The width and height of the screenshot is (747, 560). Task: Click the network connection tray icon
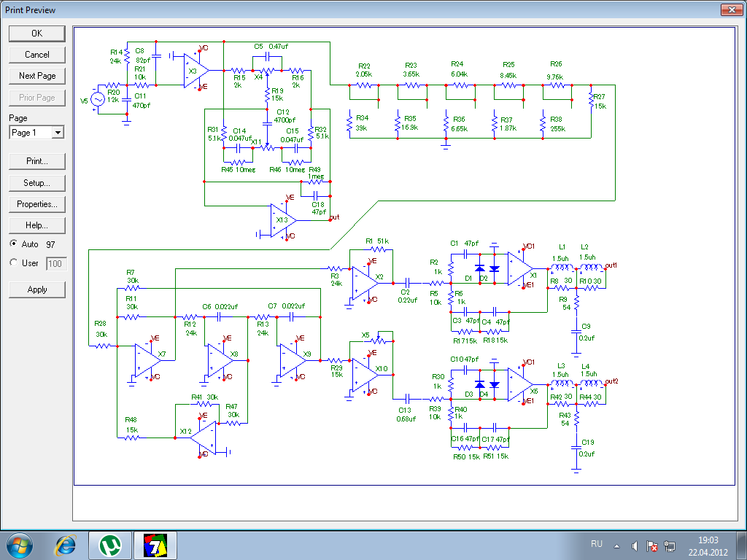click(x=670, y=545)
